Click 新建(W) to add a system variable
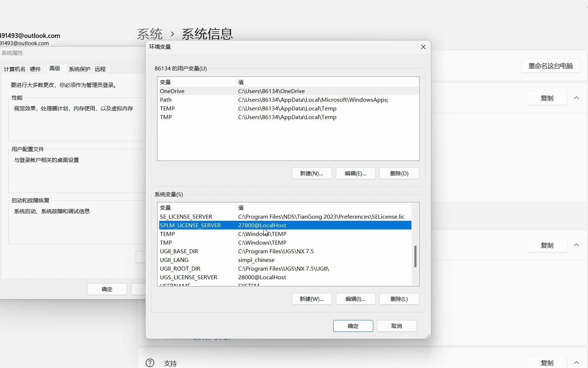The height and width of the screenshot is (368, 588). tap(311, 299)
